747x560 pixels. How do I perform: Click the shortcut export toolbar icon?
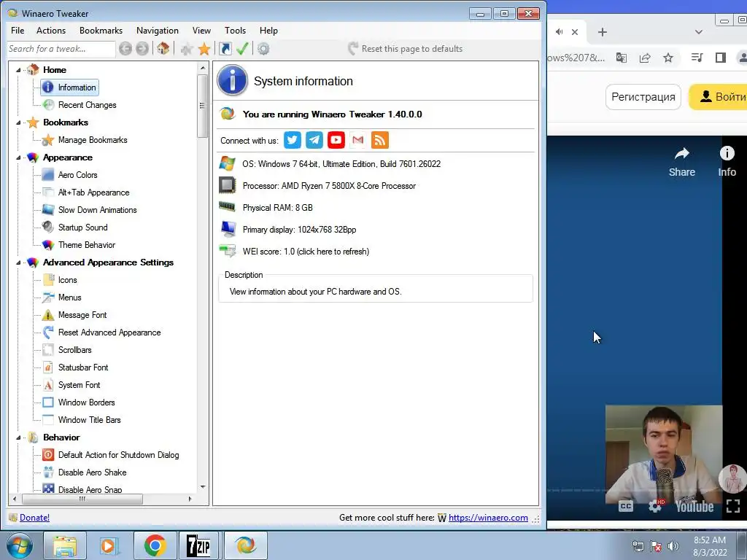pos(225,49)
